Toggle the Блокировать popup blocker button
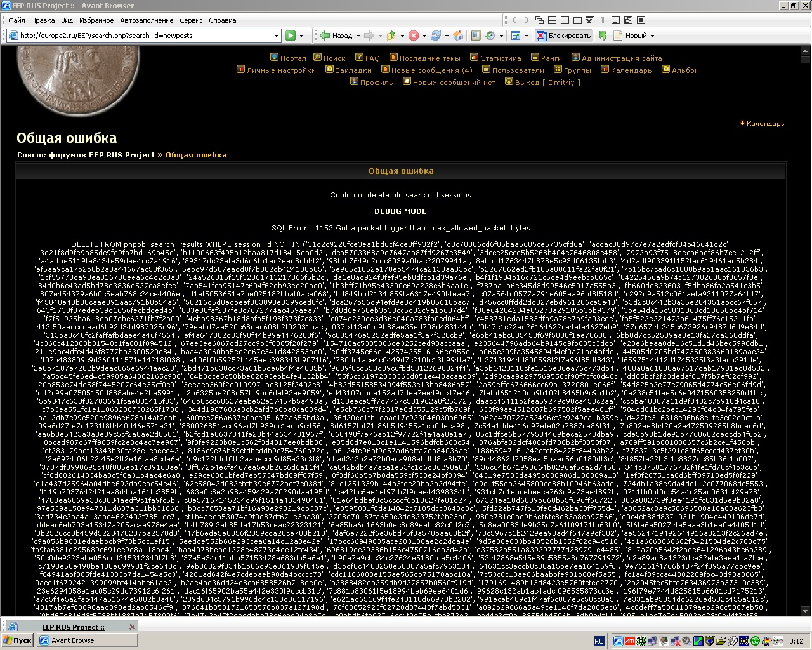Viewport: 812px width, 650px height. 564,36
